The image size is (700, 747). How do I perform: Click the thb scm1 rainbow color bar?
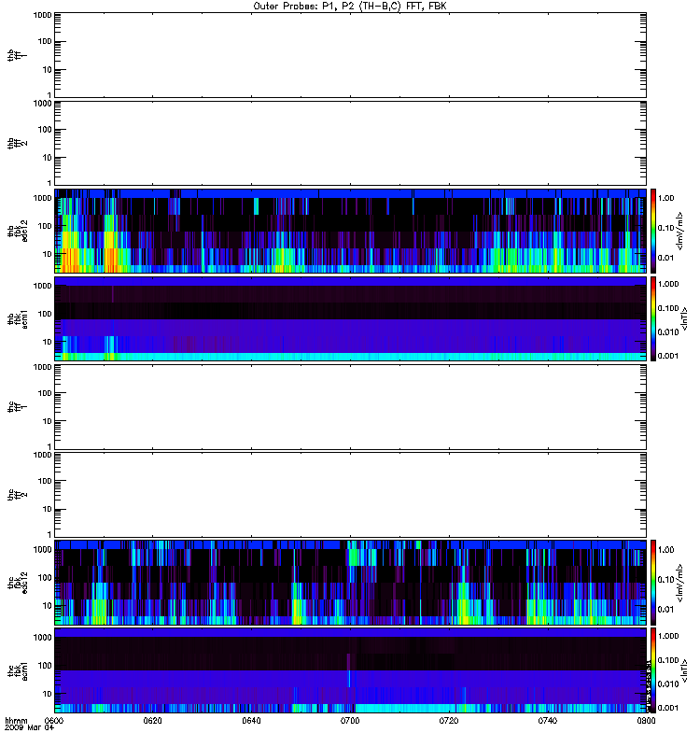click(653, 318)
